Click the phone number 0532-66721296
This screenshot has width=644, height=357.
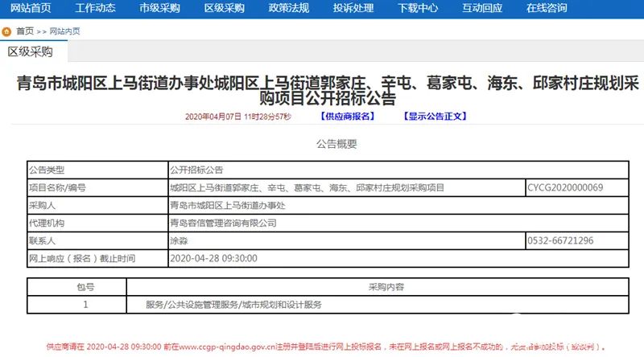pyautogui.click(x=560, y=240)
